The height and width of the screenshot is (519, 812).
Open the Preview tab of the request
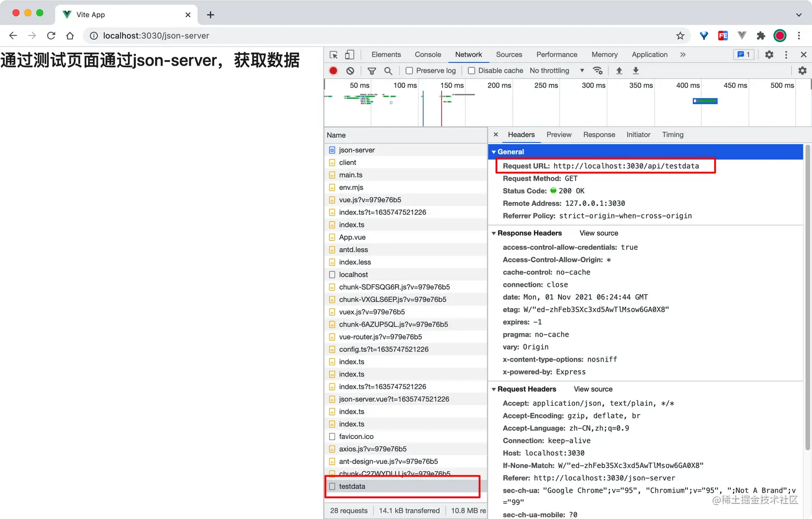coord(559,135)
